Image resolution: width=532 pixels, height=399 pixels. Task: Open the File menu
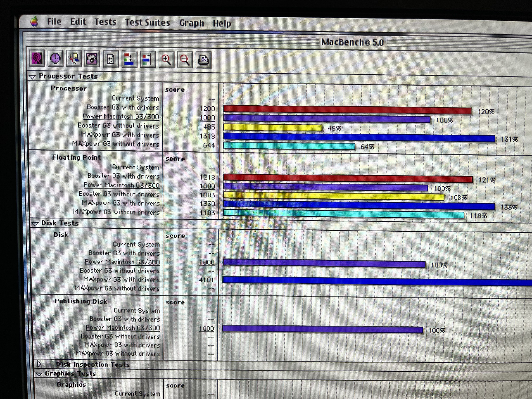click(x=54, y=22)
